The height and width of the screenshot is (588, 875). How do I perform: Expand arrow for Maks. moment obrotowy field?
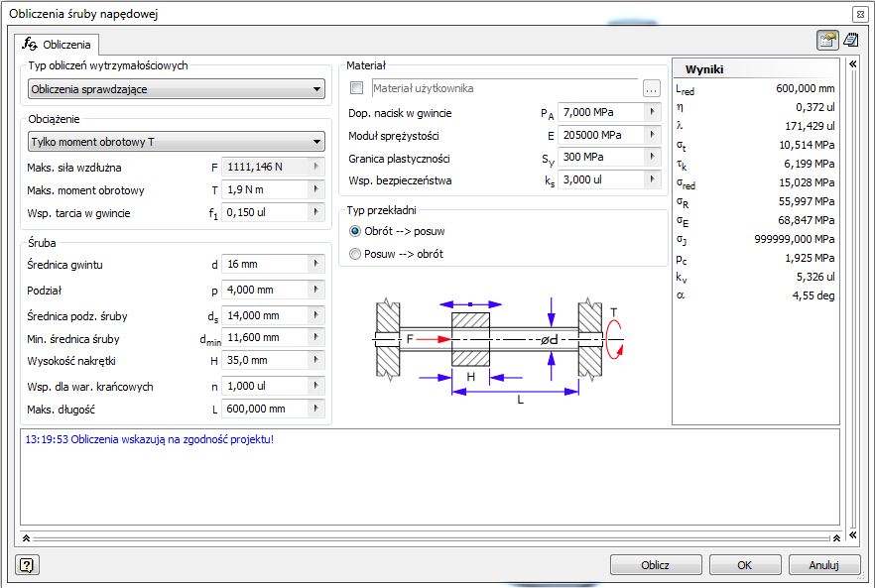pos(315,189)
